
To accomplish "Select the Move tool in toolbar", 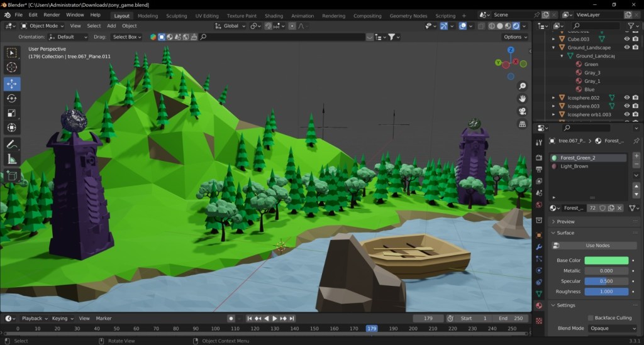I will coord(12,84).
